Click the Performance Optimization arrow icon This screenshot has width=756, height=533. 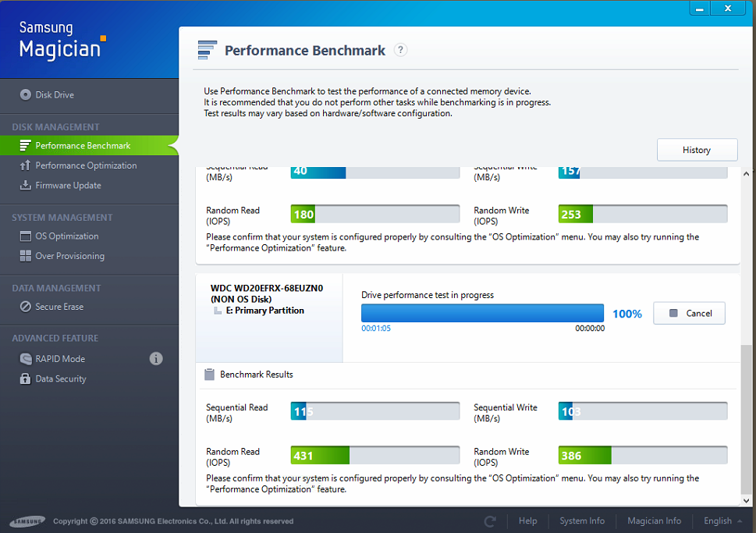pyautogui.click(x=25, y=165)
